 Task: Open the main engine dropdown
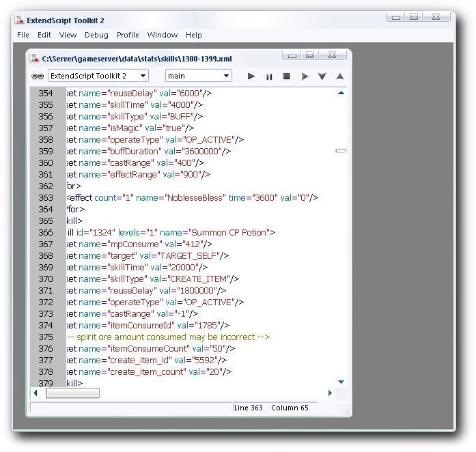199,76
